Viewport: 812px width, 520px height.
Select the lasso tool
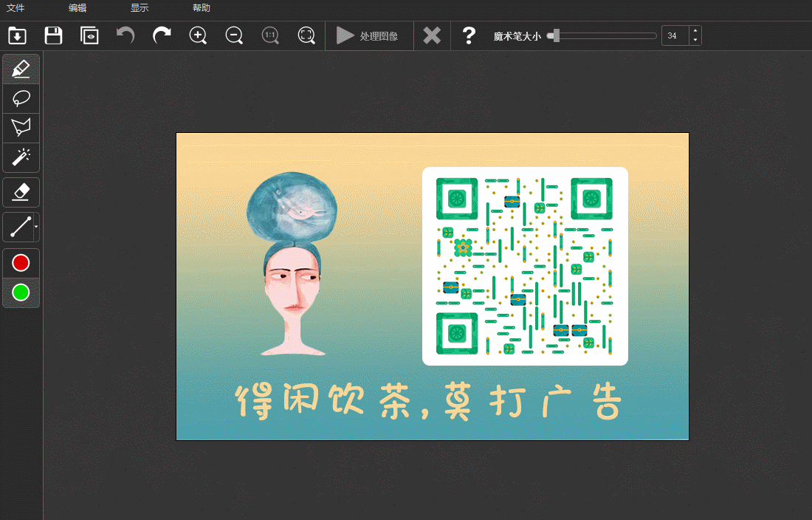coord(21,98)
